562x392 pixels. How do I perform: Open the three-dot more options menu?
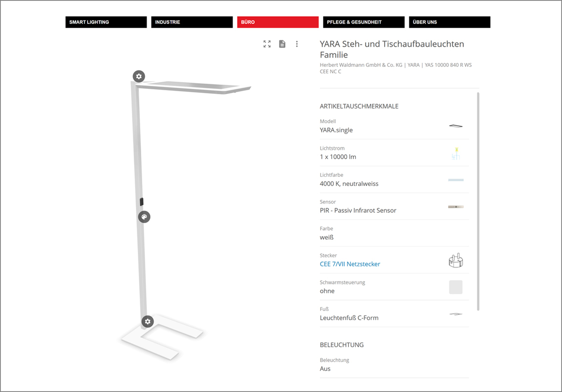297,44
